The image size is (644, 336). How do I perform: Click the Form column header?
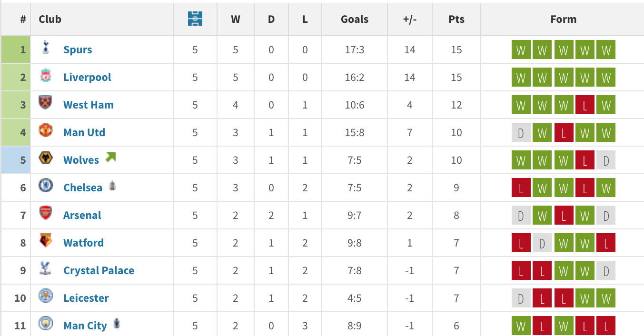(563, 19)
